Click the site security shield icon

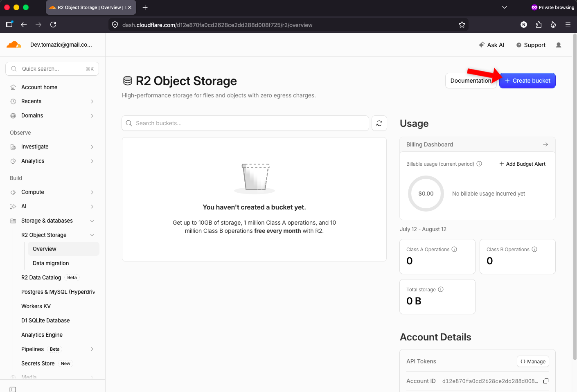115,25
